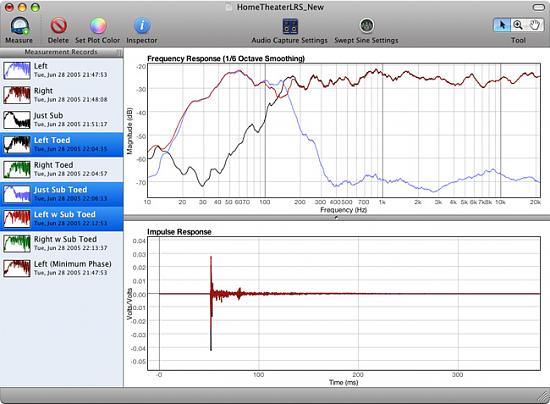Viewport: 550px width, 404px height.
Task: Select the 'Just Sub Toed' record name
Action: tap(60, 190)
